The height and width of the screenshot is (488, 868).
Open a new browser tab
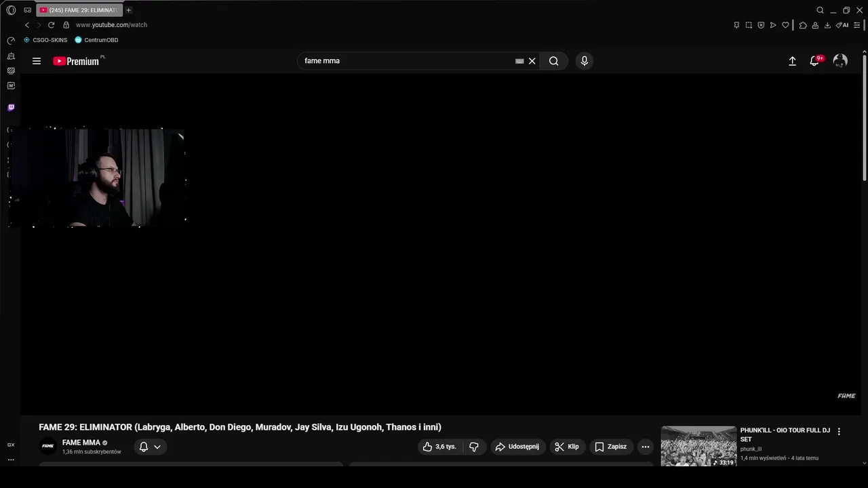coord(128,10)
